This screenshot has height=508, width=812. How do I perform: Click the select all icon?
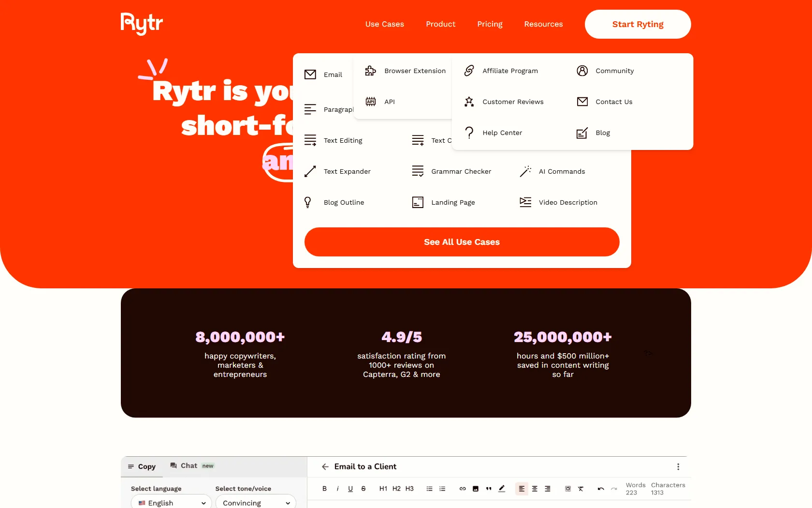point(568,489)
